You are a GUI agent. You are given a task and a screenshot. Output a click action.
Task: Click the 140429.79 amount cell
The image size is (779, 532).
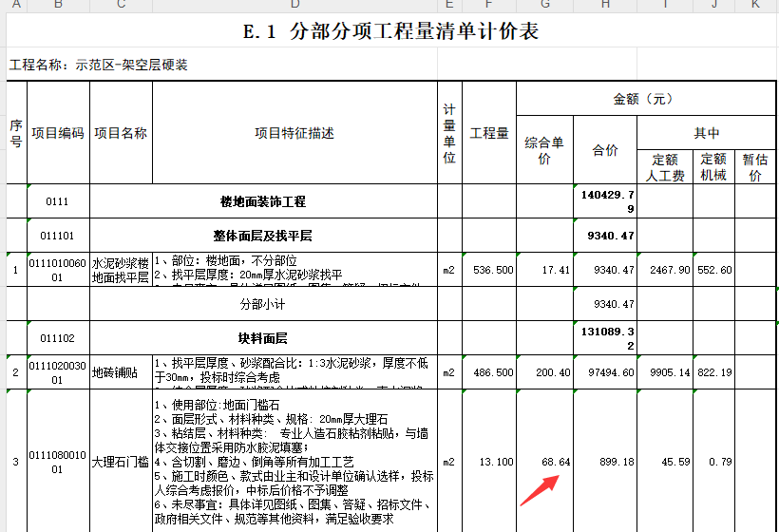coord(605,201)
